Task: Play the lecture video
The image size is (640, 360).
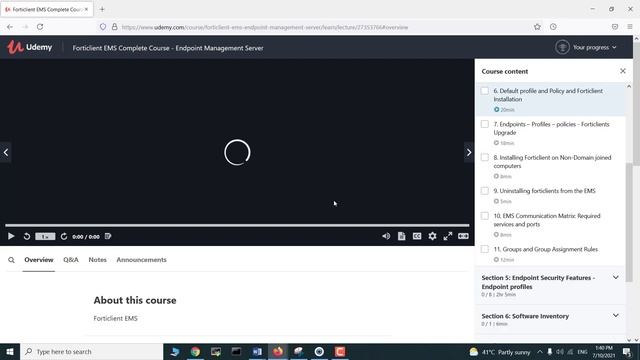Action: click(x=11, y=236)
